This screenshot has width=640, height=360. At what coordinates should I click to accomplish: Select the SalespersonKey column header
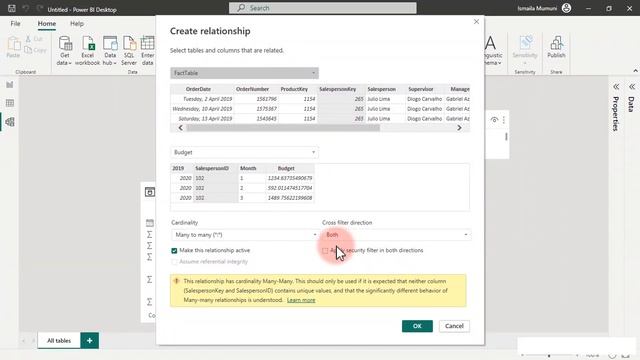point(338,89)
